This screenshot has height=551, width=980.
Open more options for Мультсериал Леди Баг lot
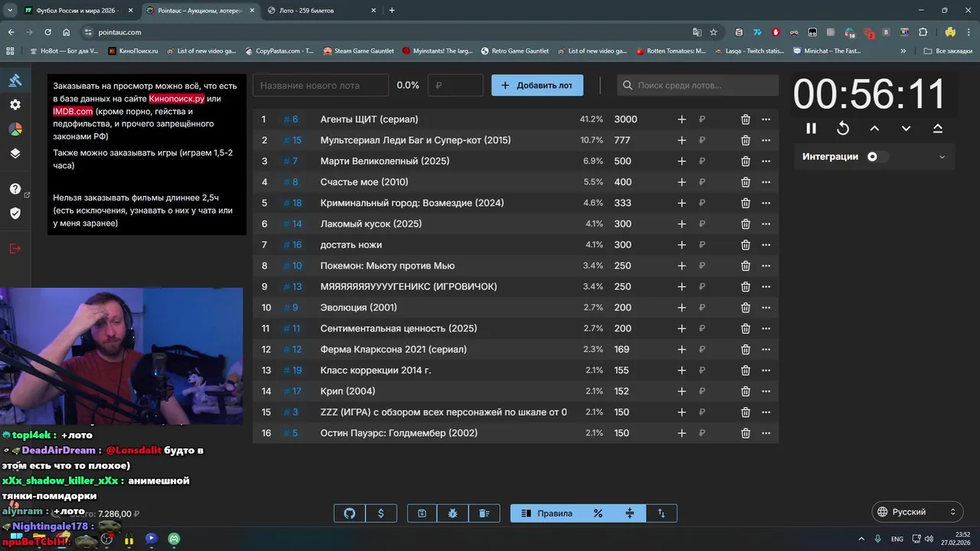click(766, 140)
